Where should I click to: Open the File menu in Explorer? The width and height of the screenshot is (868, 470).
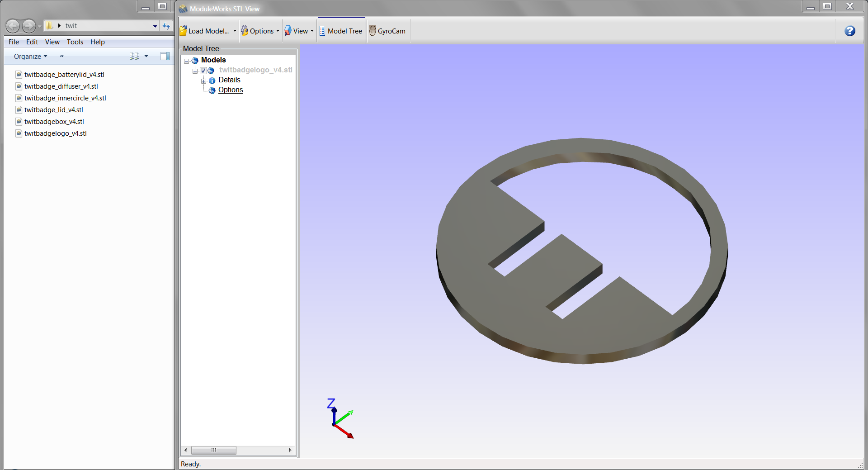(14, 42)
